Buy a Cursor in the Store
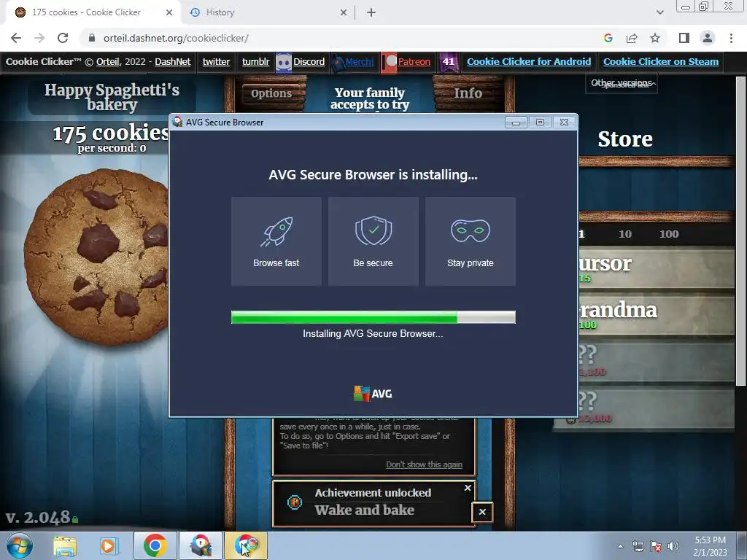Image resolution: width=747 pixels, height=560 pixels. pos(657,268)
